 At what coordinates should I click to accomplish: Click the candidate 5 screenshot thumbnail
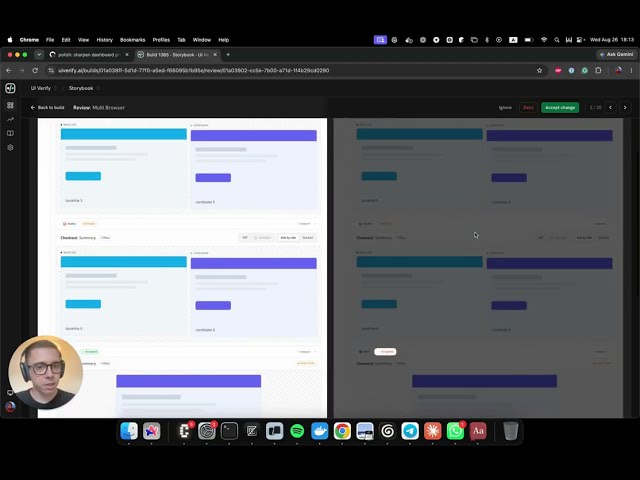point(253,169)
